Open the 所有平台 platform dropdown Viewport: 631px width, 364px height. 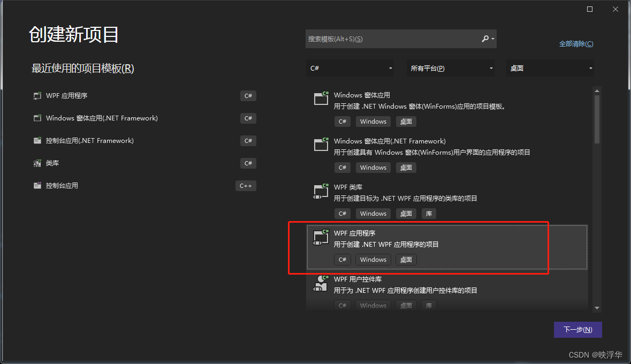pyautogui.click(x=450, y=68)
